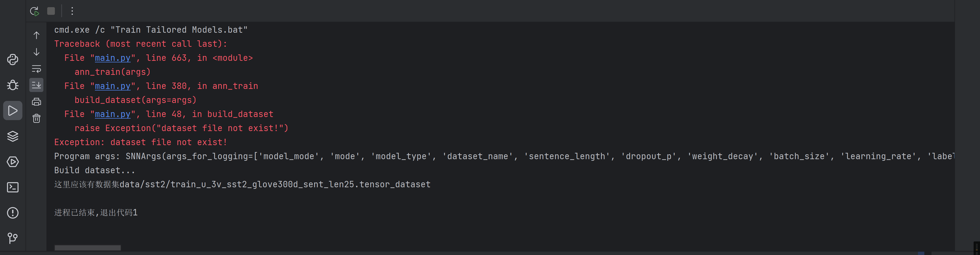Open the Services tool window
This screenshot has width=980, height=255.
click(13, 162)
